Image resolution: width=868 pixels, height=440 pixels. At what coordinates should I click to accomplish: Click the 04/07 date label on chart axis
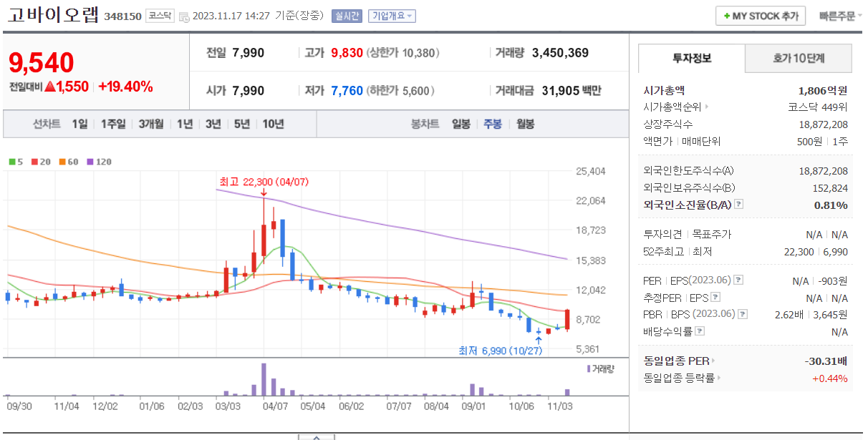[275, 406]
